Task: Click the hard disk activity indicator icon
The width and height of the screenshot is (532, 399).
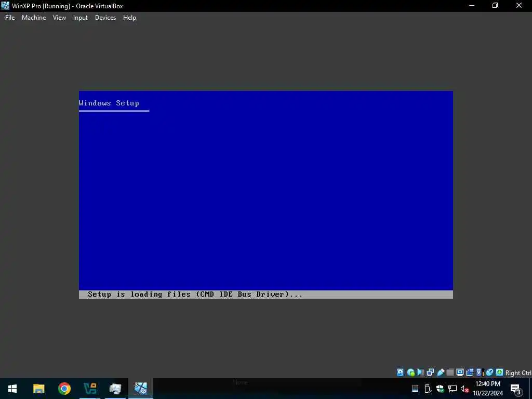Action: tap(401, 373)
